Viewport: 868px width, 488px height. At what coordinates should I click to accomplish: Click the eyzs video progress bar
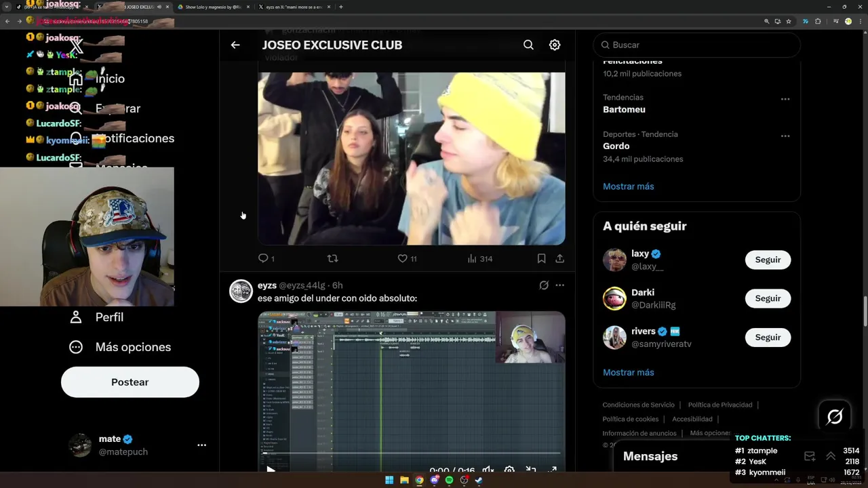tap(411, 453)
